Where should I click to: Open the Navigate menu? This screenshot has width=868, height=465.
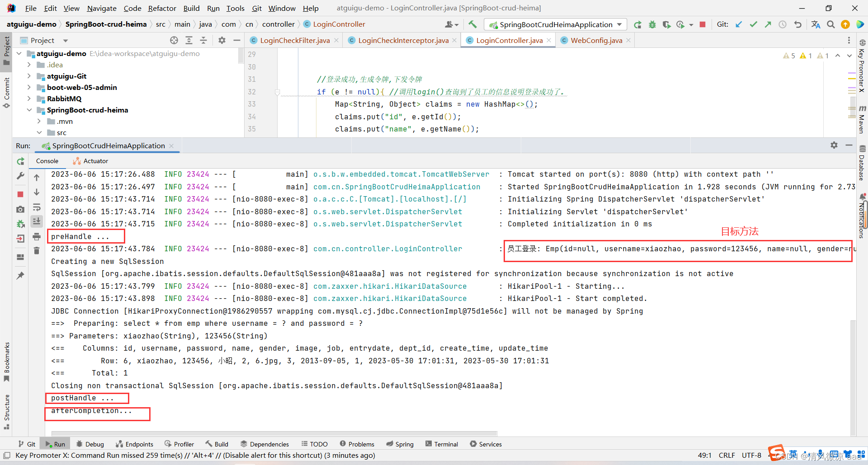(x=102, y=8)
